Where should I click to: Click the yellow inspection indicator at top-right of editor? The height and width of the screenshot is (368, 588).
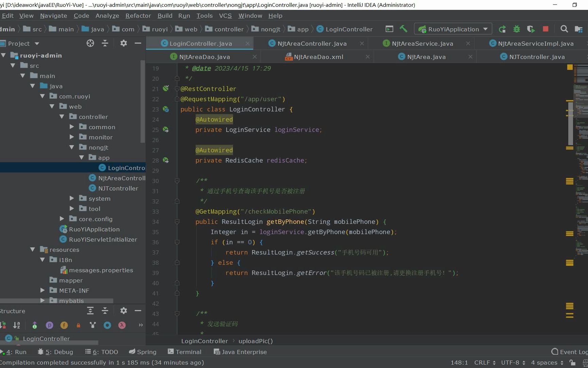click(x=570, y=67)
